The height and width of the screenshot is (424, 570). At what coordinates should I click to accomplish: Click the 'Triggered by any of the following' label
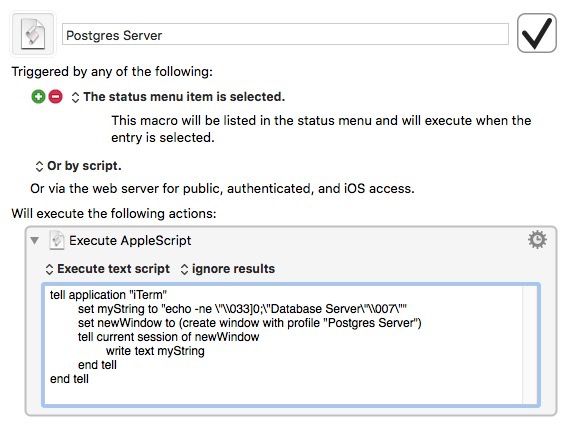pyautogui.click(x=112, y=71)
